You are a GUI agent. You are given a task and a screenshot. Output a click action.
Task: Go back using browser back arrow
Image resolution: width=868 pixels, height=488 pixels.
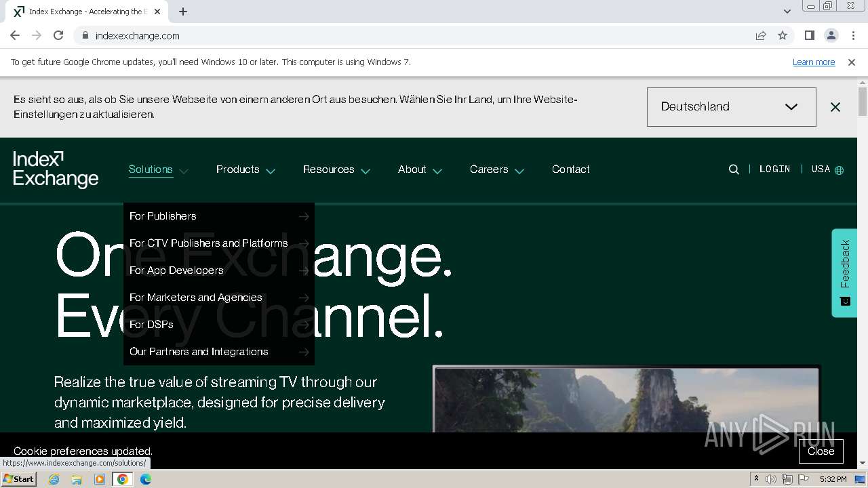click(x=15, y=35)
